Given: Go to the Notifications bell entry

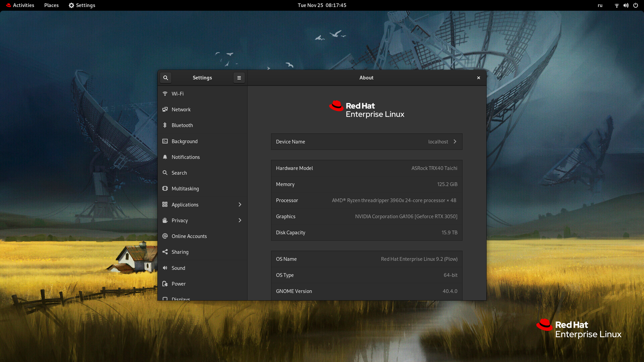Looking at the screenshot, I should tap(185, 157).
